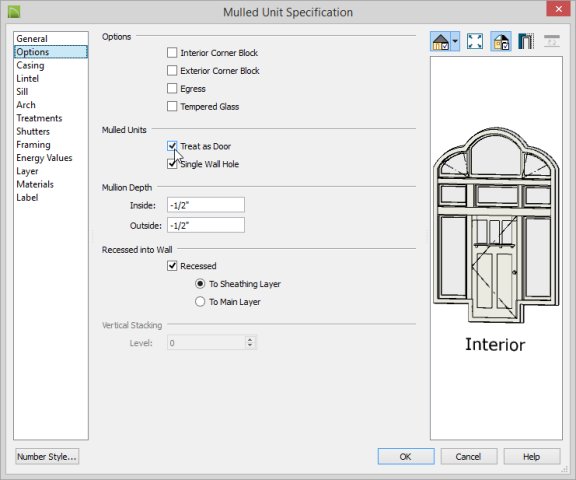Click the Vertical Stacking Level spinner arrows
The width and height of the screenshot is (576, 480).
(x=250, y=342)
